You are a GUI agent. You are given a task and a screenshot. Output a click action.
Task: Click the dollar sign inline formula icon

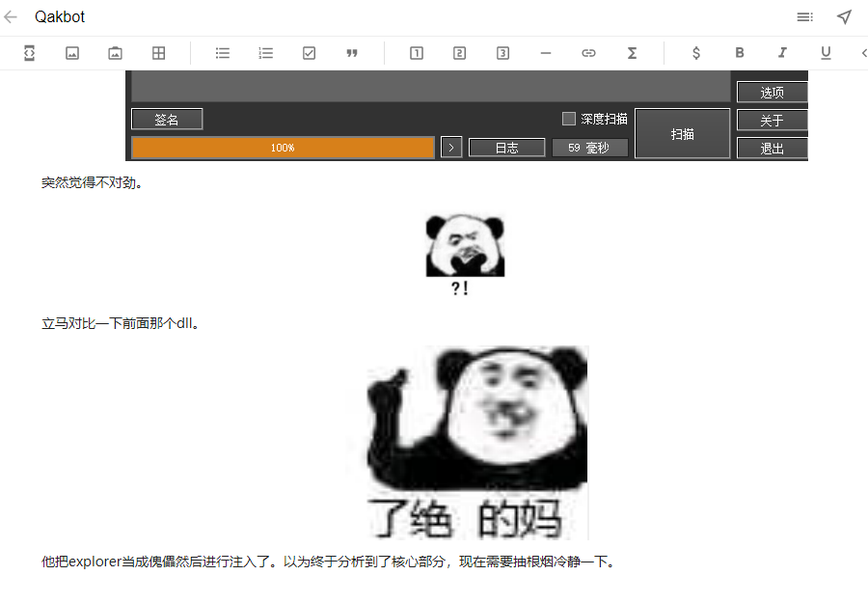[696, 53]
